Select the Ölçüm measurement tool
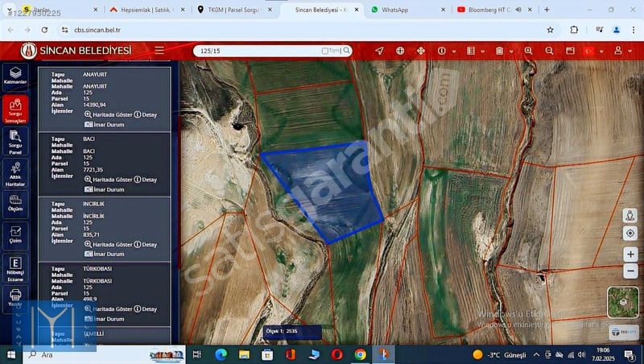The height and width of the screenshot is (364, 644). [15, 203]
